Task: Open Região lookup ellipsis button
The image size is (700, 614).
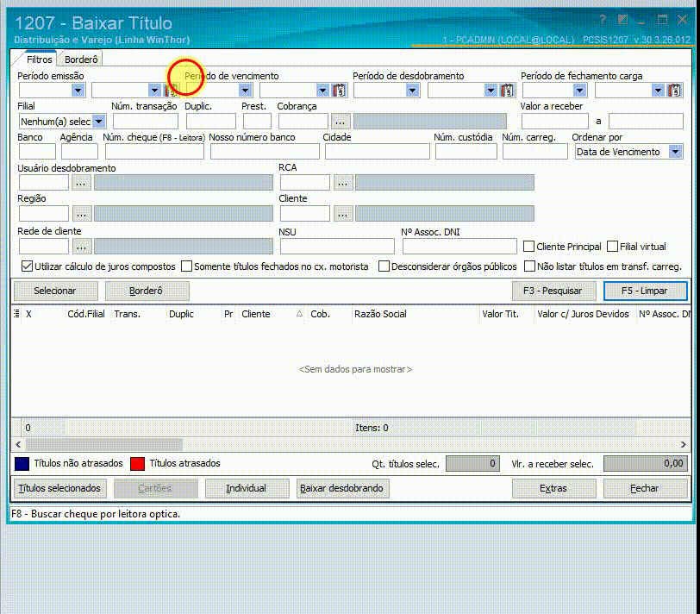Action: pyautogui.click(x=81, y=214)
